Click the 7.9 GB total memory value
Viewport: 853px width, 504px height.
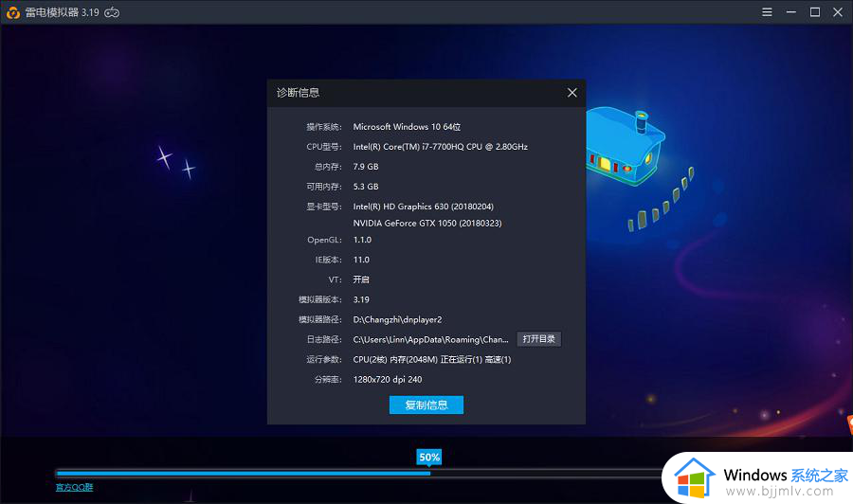pyautogui.click(x=366, y=167)
